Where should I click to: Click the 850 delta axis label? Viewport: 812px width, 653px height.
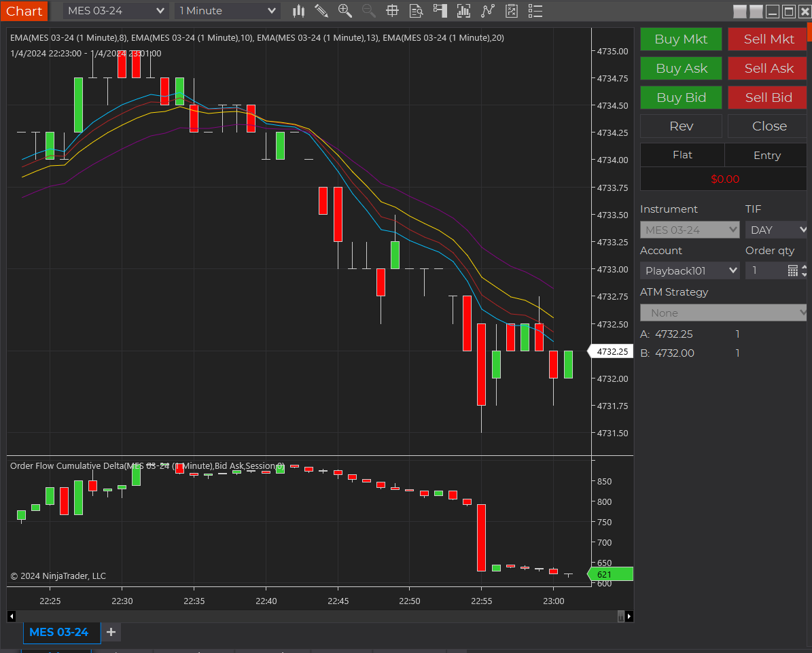(x=604, y=482)
